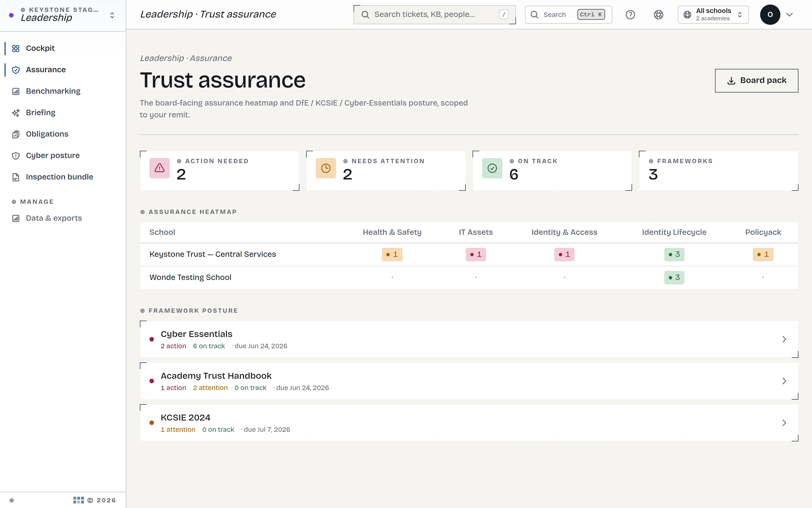Viewport: 812px width, 508px height.
Task: Click the Assurance shield-check icon
Action: pos(16,70)
